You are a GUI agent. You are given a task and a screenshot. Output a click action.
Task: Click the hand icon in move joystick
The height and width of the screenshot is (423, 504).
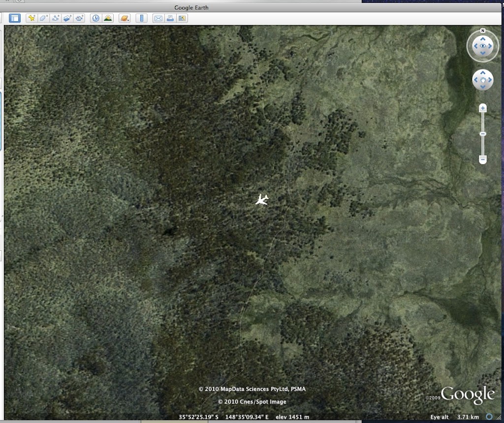[x=482, y=80]
